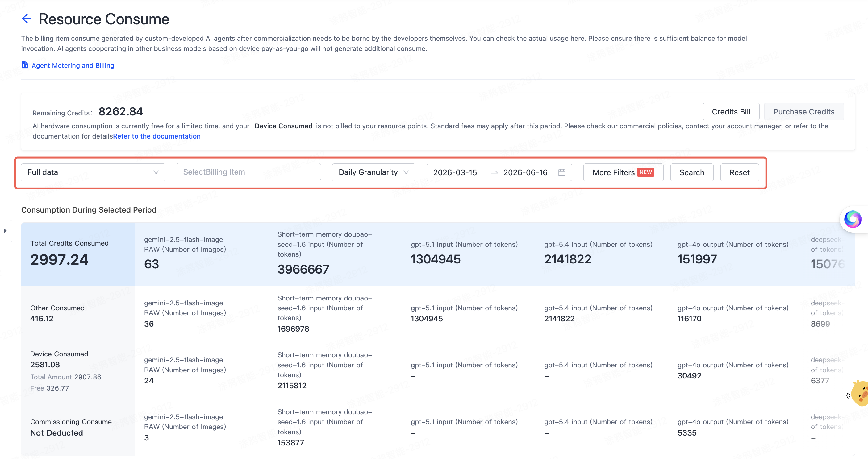Viewport: 868px width, 459px height.
Task: Click the Select Billing Item field
Action: click(x=248, y=172)
